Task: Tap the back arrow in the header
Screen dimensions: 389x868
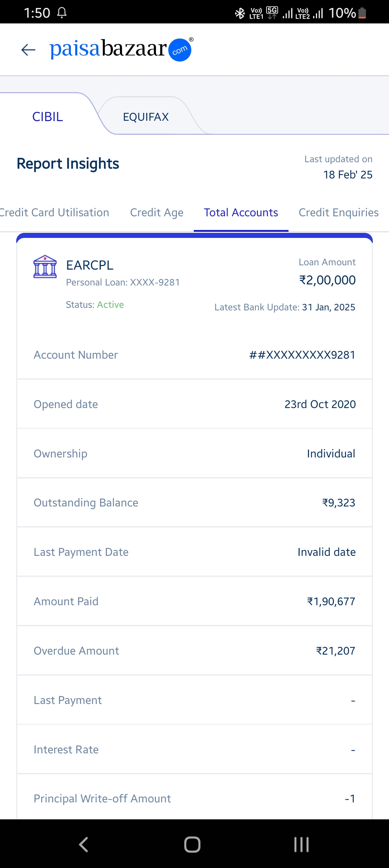Action: coord(28,50)
